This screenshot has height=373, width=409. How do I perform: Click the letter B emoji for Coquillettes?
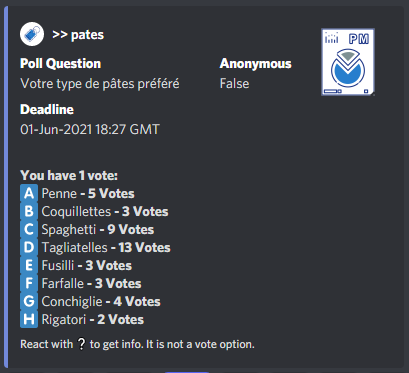click(x=29, y=211)
